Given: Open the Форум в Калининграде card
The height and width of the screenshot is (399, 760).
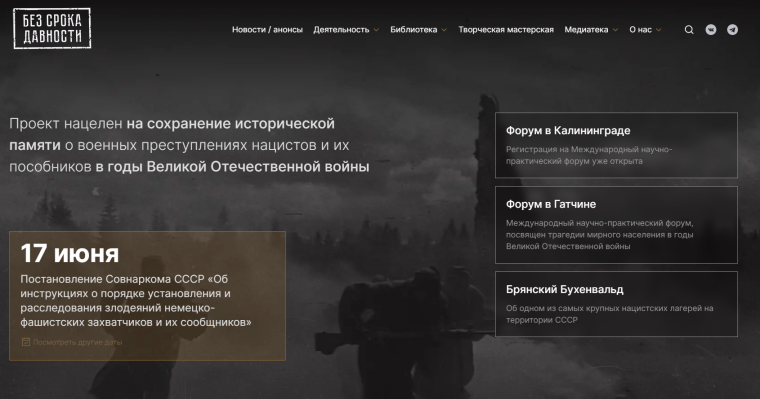Looking at the screenshot, I should pyautogui.click(x=616, y=145).
